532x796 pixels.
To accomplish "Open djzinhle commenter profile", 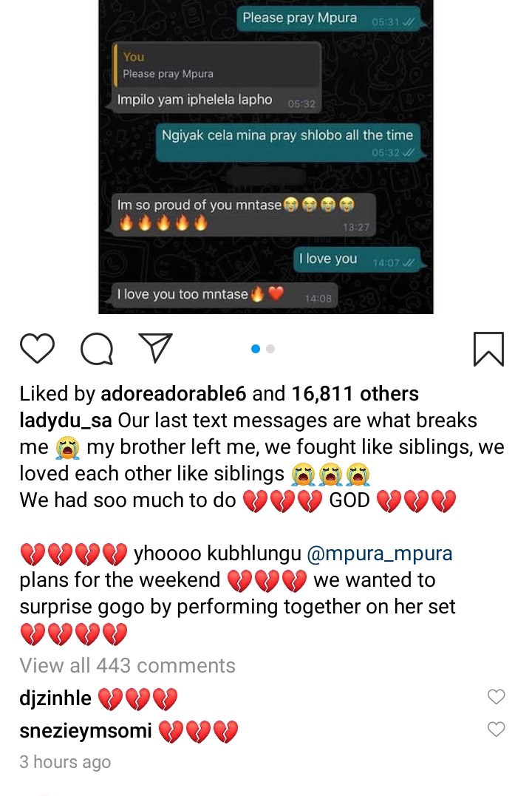I will click(55, 698).
